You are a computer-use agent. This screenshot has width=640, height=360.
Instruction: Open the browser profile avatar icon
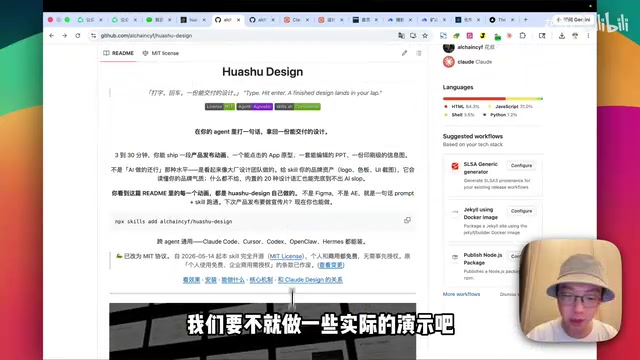point(575,36)
